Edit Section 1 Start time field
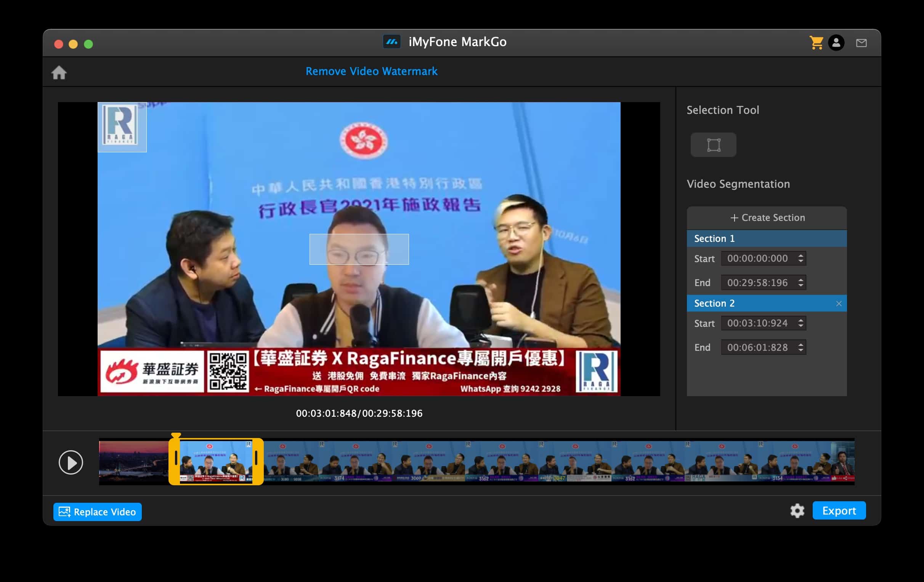The height and width of the screenshot is (582, 924). [x=764, y=258]
